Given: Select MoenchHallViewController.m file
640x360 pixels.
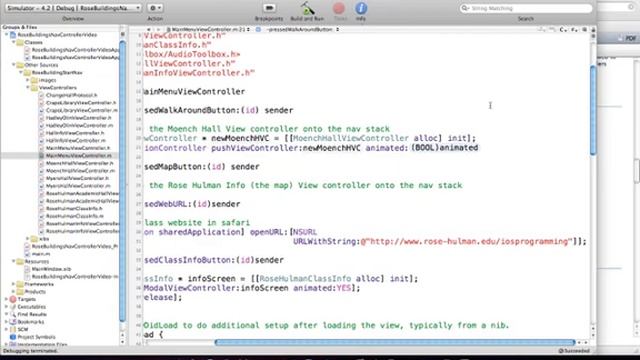Looking at the screenshot, I should [x=80, y=171].
